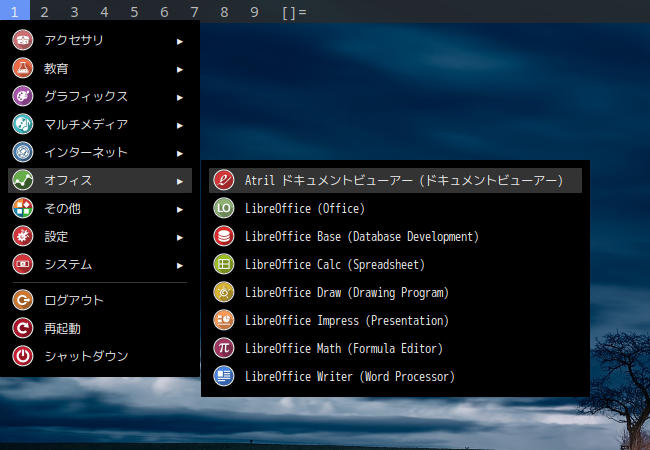The height and width of the screenshot is (450, 650).
Task: Switch to workspace tag 5
Action: click(x=134, y=12)
